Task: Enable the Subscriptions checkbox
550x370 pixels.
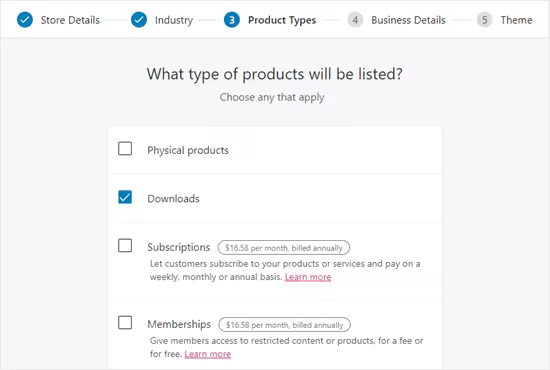Action: (x=125, y=245)
